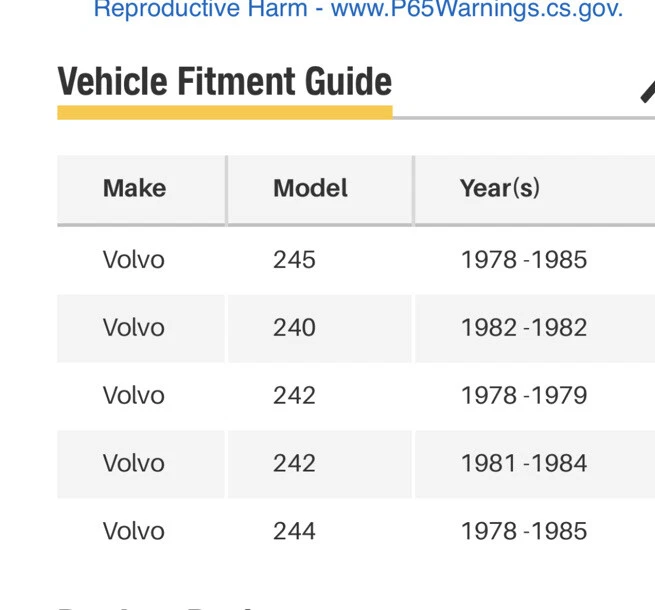The height and width of the screenshot is (610, 655).
Task: Click Volvo in the 245 row
Action: point(133,260)
